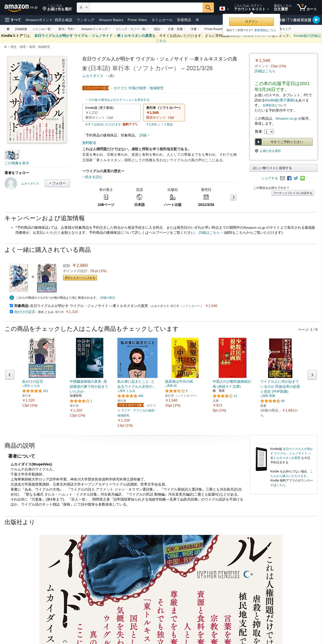322x644 pixels.
Task: Uncheck the 対象商品 bundle checkbox
Action: tap(11, 306)
